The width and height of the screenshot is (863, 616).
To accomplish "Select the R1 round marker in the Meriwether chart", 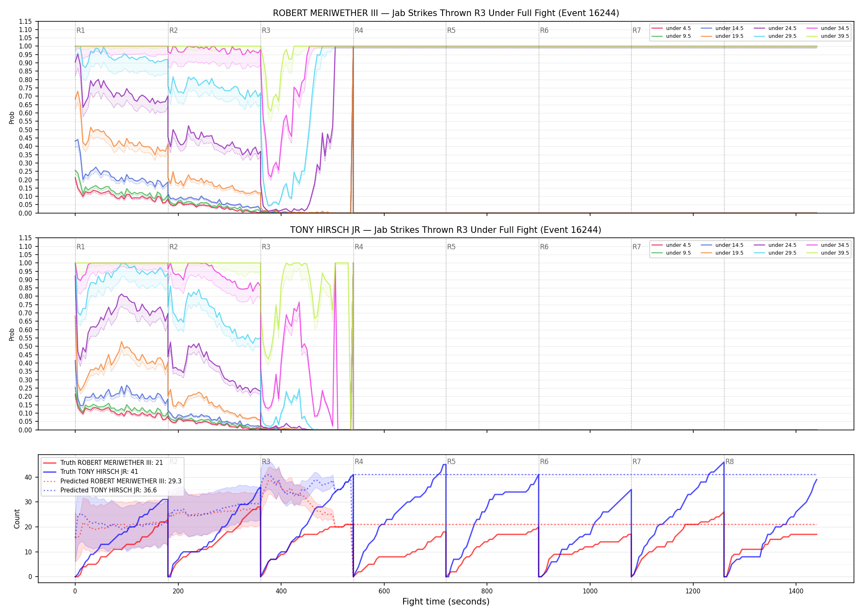I will pyautogui.click(x=81, y=30).
